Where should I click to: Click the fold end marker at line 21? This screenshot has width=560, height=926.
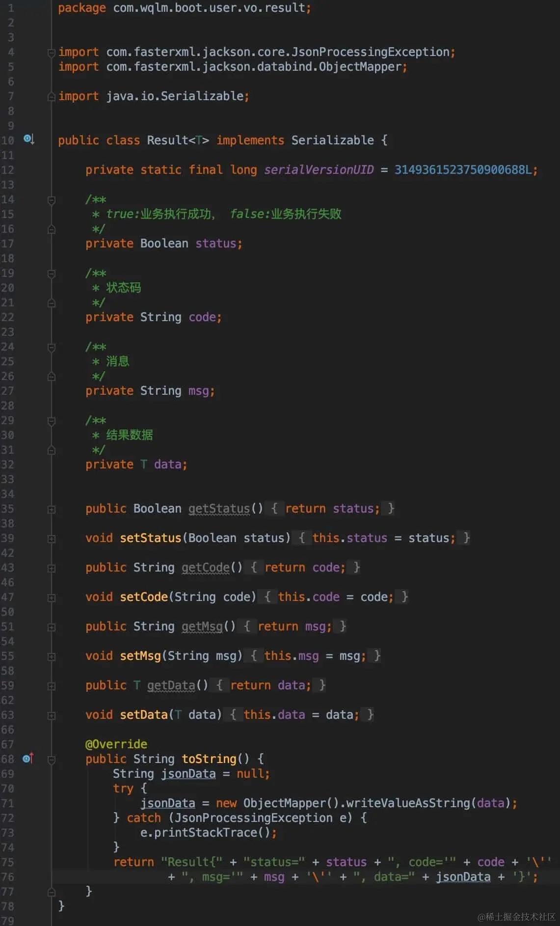pos(51,303)
